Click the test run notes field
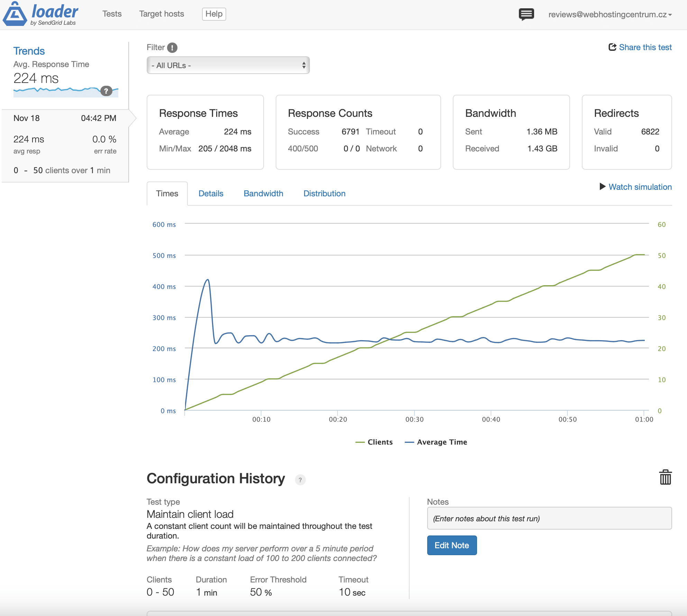Screen dimensions: 687x616 pyautogui.click(x=549, y=518)
